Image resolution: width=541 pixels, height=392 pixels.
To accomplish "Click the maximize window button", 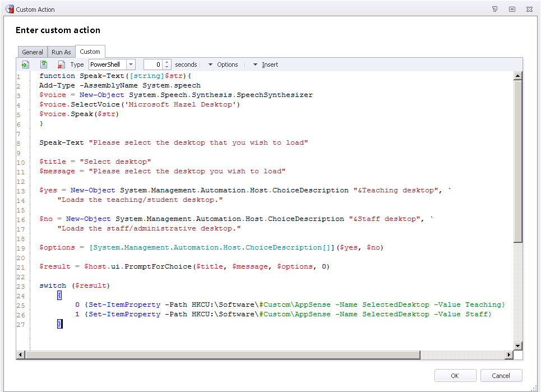I will 512,10.
